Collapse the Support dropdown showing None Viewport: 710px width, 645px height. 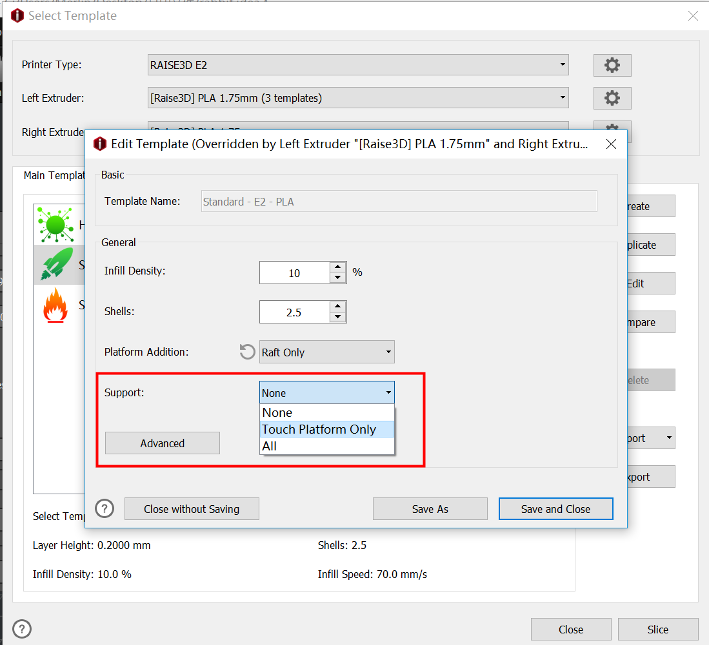tap(326, 393)
